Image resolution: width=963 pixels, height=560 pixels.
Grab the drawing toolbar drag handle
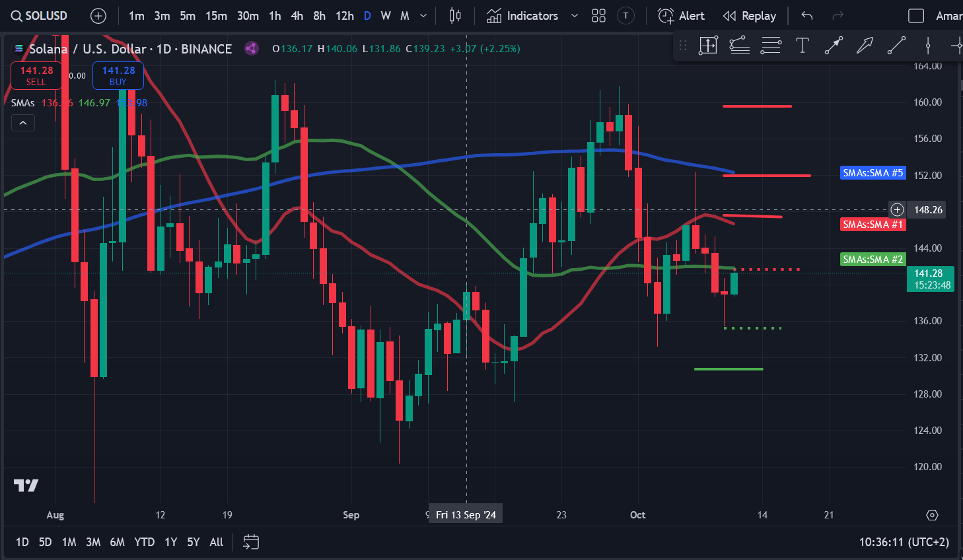click(x=683, y=46)
